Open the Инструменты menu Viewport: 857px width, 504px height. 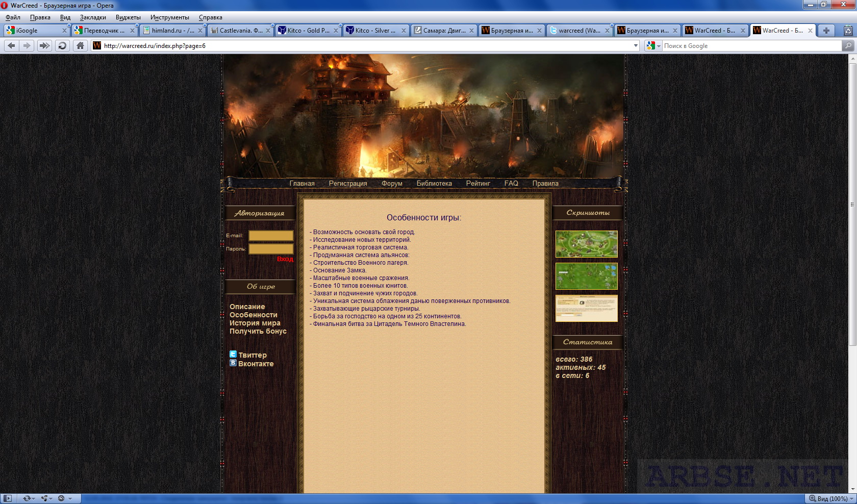(x=170, y=17)
